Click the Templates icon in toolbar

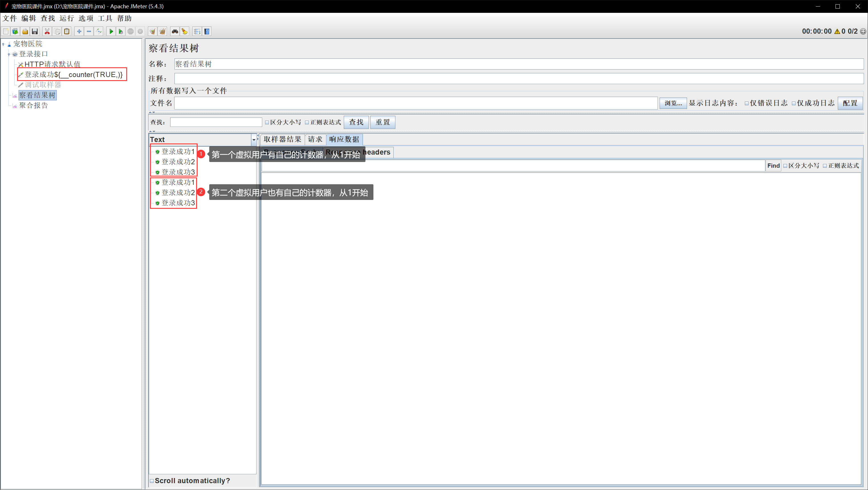click(x=15, y=31)
